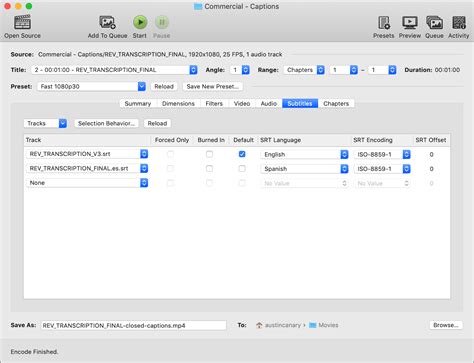Screen dimensions: 474x363
Task: Click the Forced Only column header
Action: [x=172, y=140]
